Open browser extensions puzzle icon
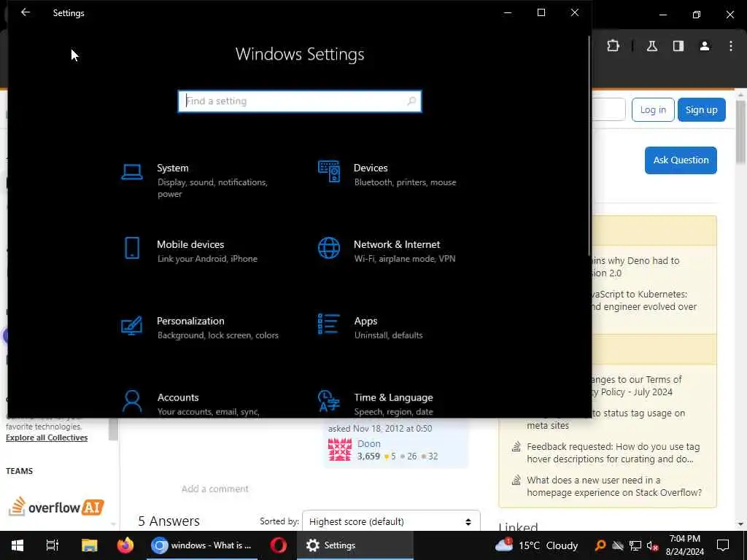Image resolution: width=747 pixels, height=560 pixels. [x=613, y=46]
